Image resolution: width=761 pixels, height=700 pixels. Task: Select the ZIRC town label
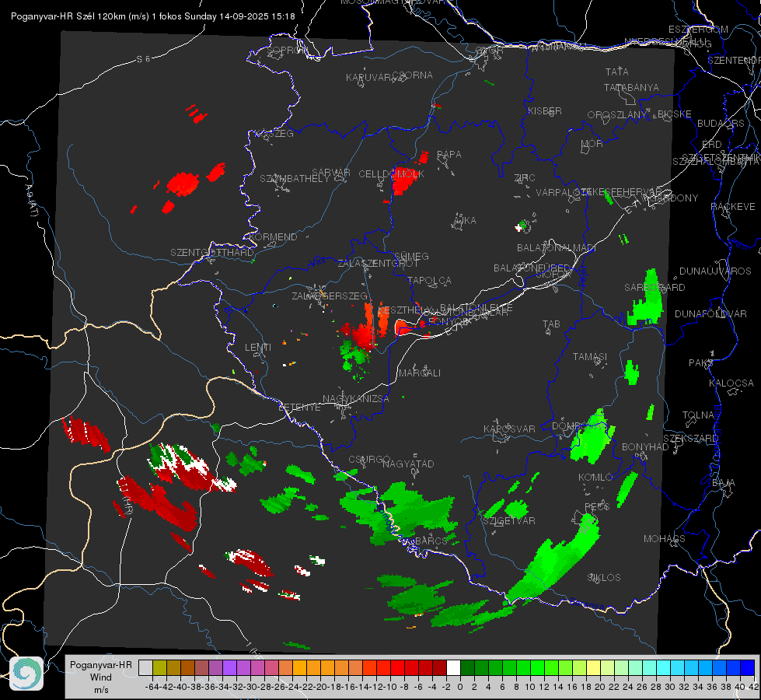[x=525, y=178]
